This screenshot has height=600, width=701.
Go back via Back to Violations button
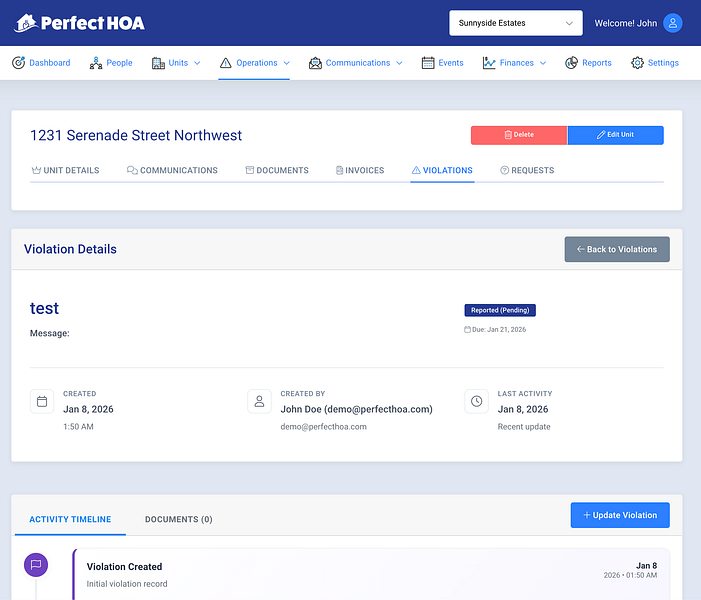pos(617,249)
